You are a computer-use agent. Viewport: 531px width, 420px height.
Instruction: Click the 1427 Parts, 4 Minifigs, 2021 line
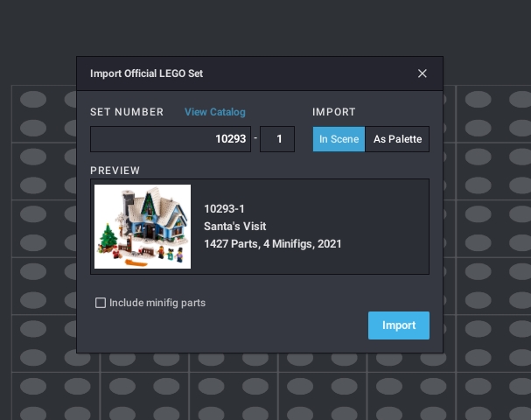(x=272, y=243)
